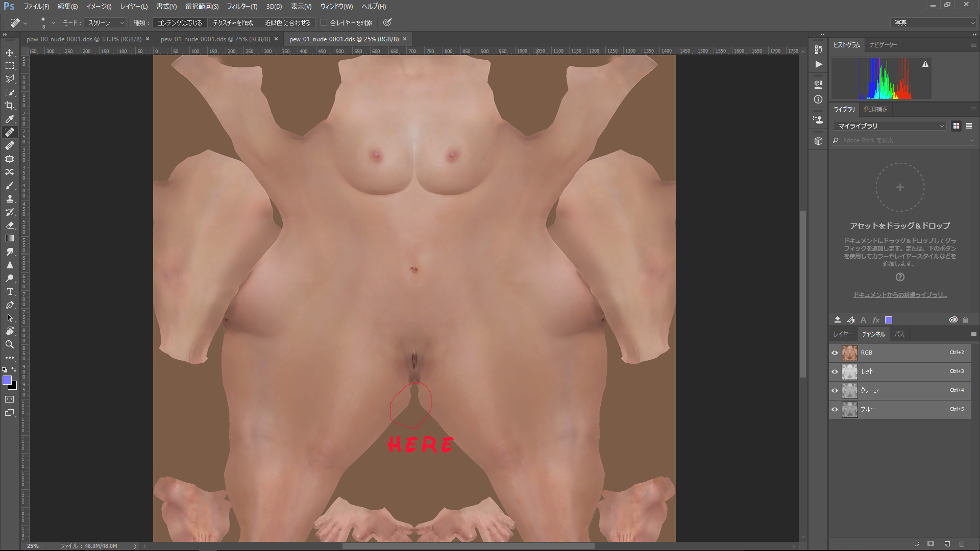980x551 pixels.
Task: Select the Quick Selection tool
Action: tap(10, 92)
